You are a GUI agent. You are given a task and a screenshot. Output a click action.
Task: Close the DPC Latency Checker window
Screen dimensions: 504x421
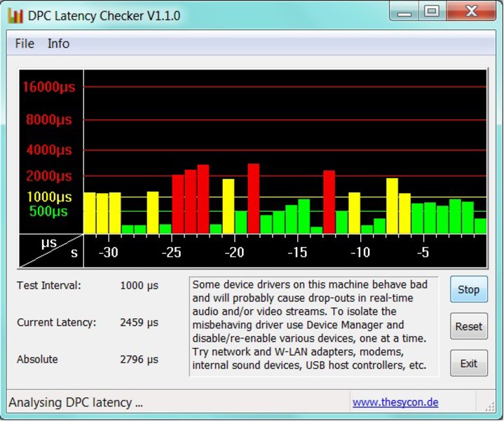click(x=471, y=12)
